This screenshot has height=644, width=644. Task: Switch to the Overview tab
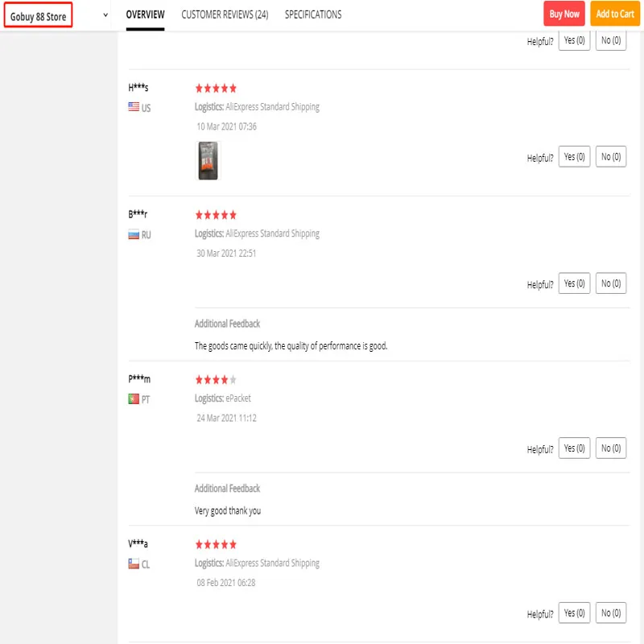point(145,14)
